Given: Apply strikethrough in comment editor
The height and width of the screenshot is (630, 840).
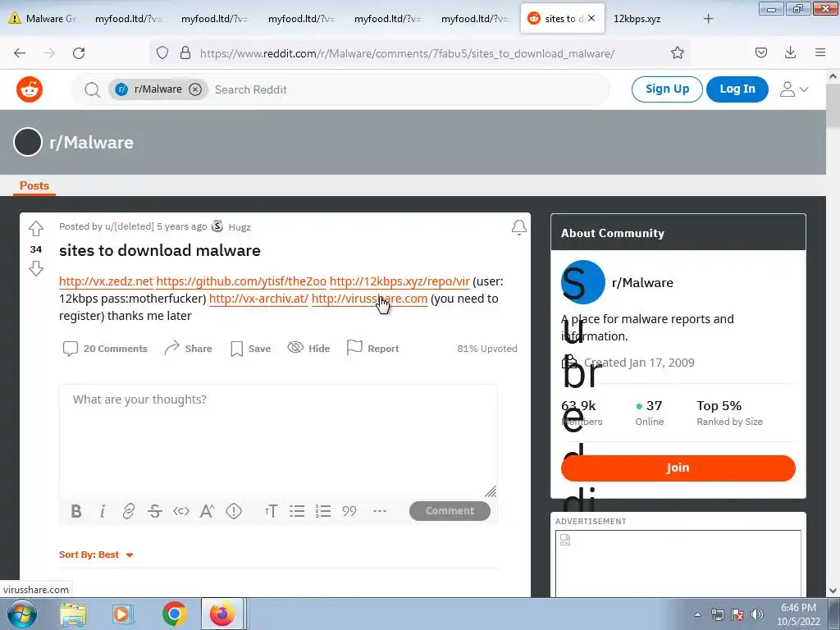Looking at the screenshot, I should [x=155, y=511].
